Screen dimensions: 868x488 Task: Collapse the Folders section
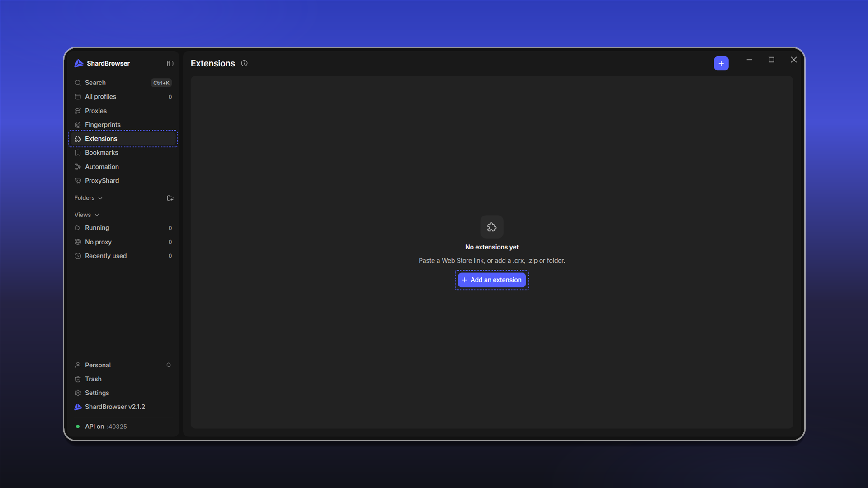click(89, 198)
